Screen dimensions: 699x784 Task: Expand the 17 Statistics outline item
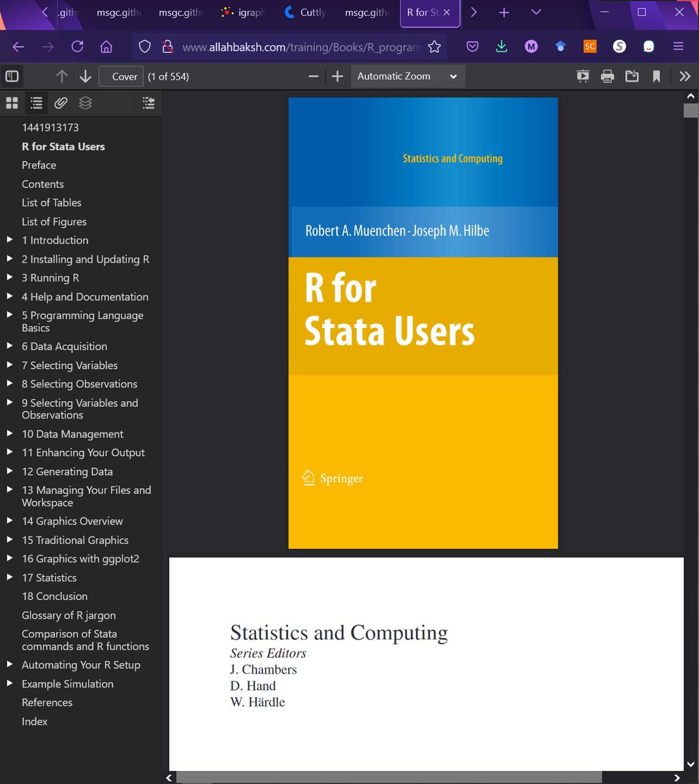pyautogui.click(x=10, y=578)
